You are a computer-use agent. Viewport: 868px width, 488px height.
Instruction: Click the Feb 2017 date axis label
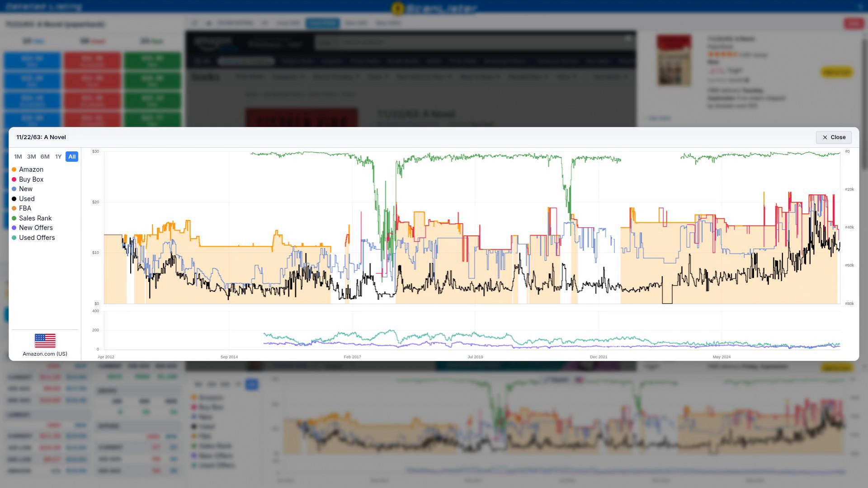[x=353, y=357]
